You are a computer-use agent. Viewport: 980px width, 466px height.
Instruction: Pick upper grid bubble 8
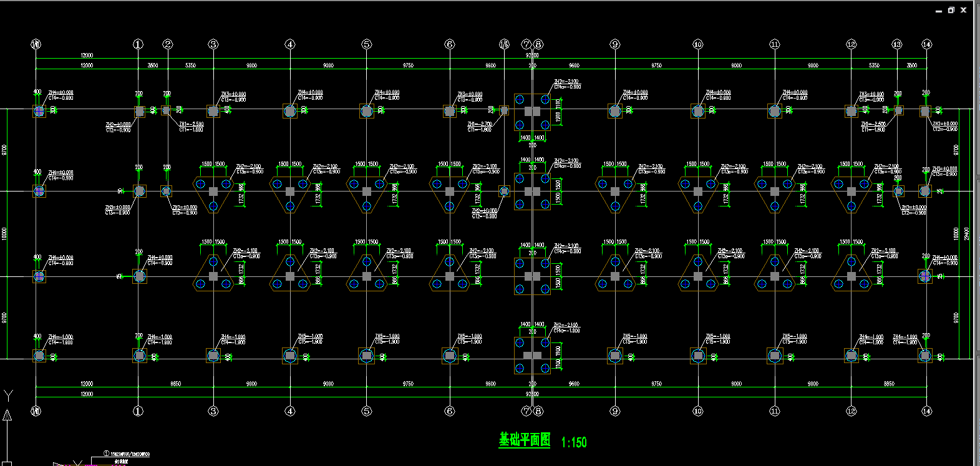(x=538, y=44)
